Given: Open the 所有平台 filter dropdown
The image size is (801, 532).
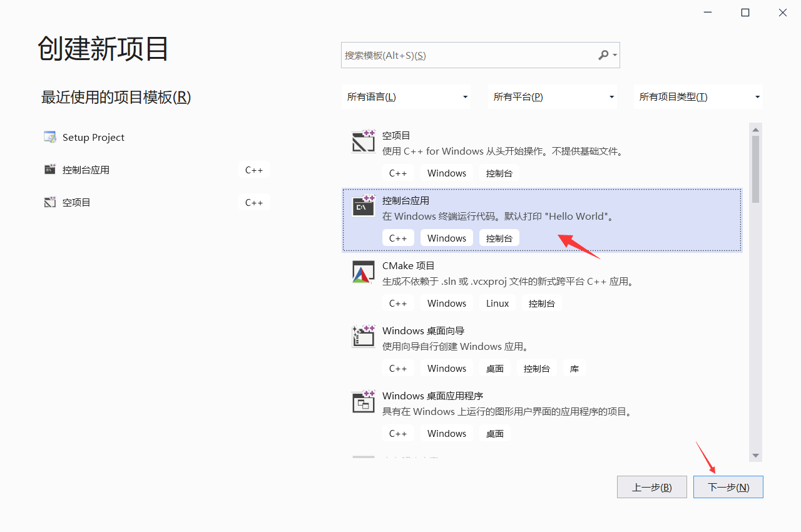Looking at the screenshot, I should point(553,96).
